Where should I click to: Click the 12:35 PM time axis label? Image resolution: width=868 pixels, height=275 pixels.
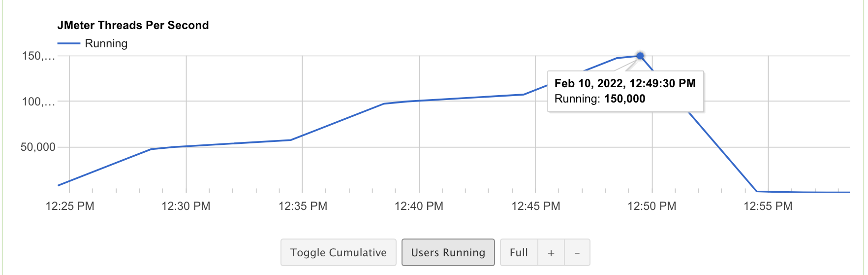pos(303,206)
